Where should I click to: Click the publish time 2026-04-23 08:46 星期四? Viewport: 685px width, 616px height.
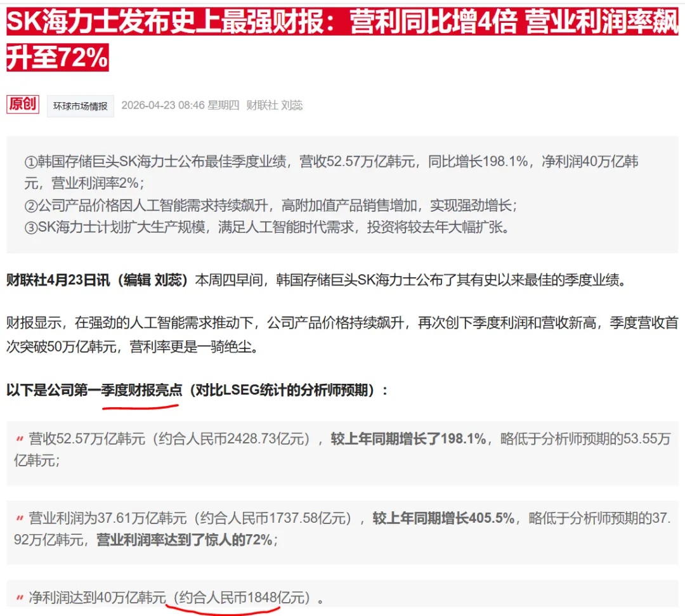coord(180,105)
